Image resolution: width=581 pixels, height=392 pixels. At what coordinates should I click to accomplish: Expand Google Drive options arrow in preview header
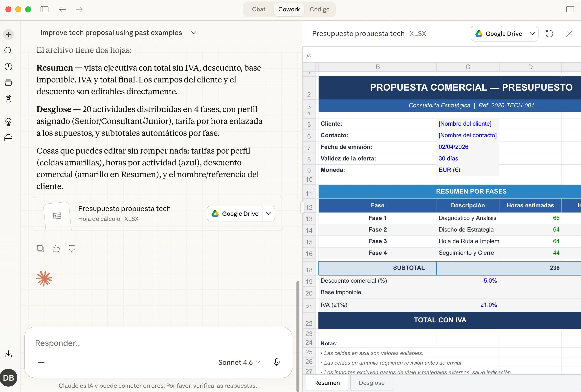(x=532, y=34)
